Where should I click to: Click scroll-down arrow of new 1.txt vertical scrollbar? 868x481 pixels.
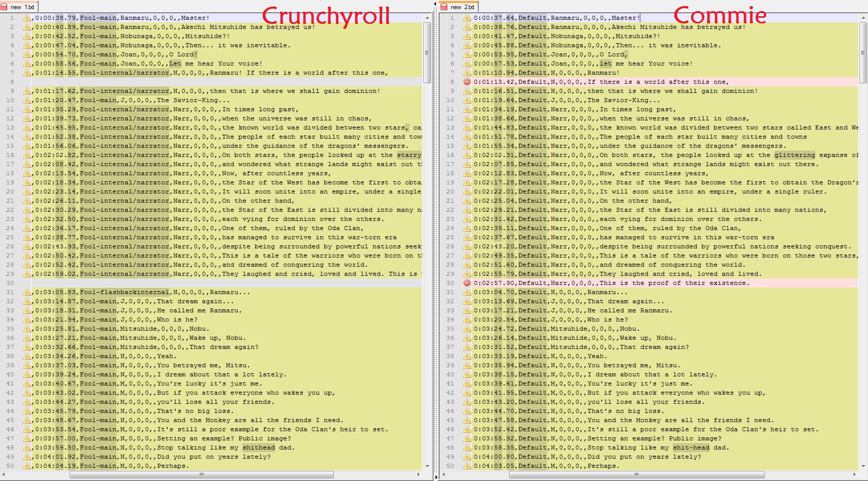tap(427, 466)
